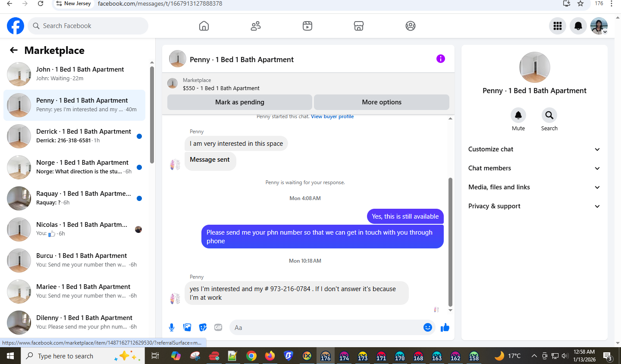Send a voice clip with microphone icon
Screen dimensions: 621x364
[172, 327]
